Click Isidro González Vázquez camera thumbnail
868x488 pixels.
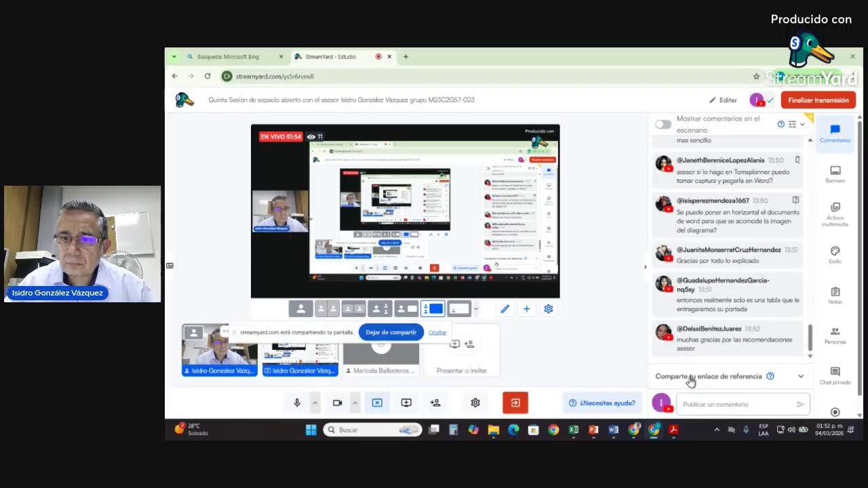pos(220,350)
